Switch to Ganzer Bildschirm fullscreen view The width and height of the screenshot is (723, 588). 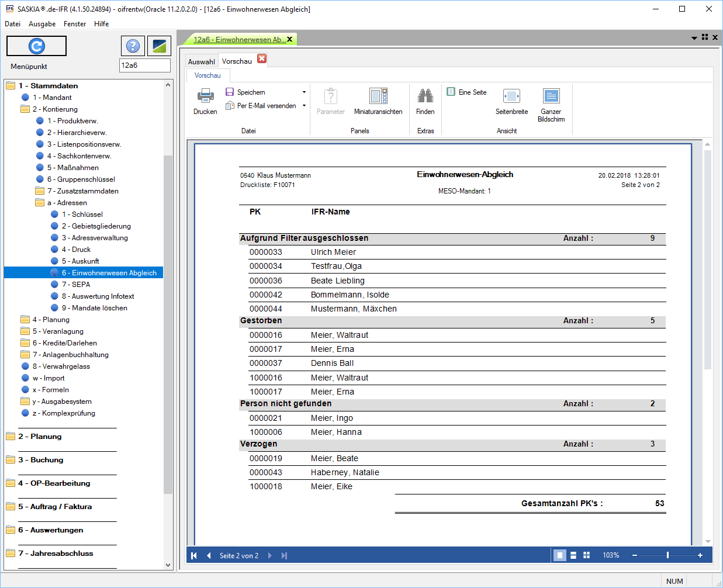[551, 96]
